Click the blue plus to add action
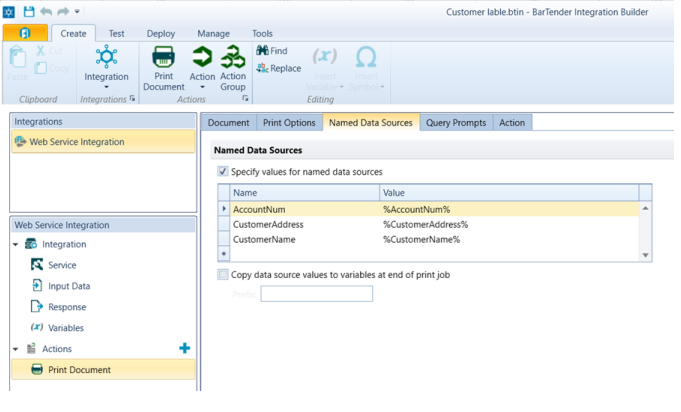 (185, 348)
